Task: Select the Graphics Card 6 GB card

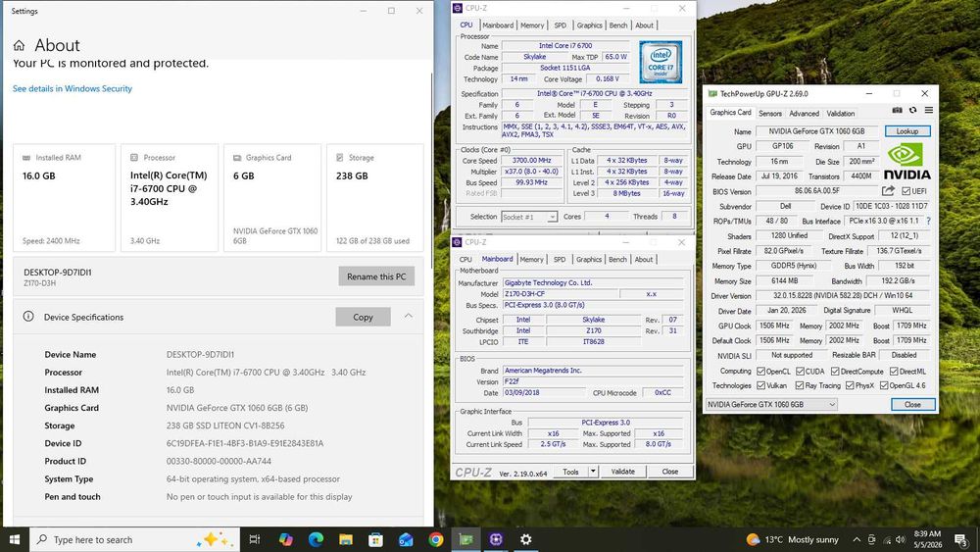Action: pyautogui.click(x=272, y=198)
